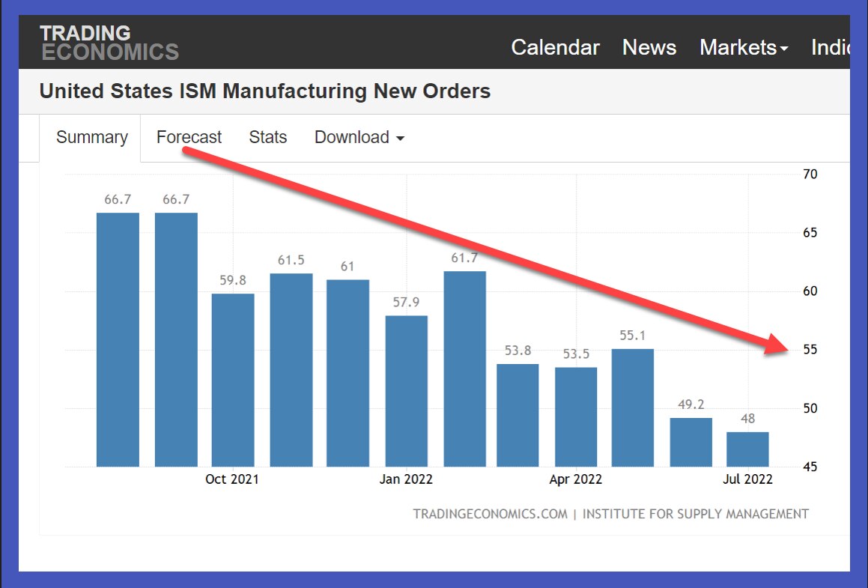Click the Trading Economics logo
This screenshot has width=868, height=588.
[x=109, y=43]
